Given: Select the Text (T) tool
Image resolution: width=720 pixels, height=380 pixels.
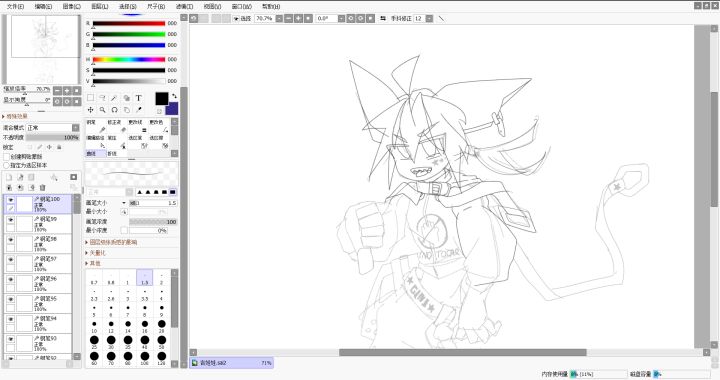Looking at the screenshot, I should tap(138, 98).
